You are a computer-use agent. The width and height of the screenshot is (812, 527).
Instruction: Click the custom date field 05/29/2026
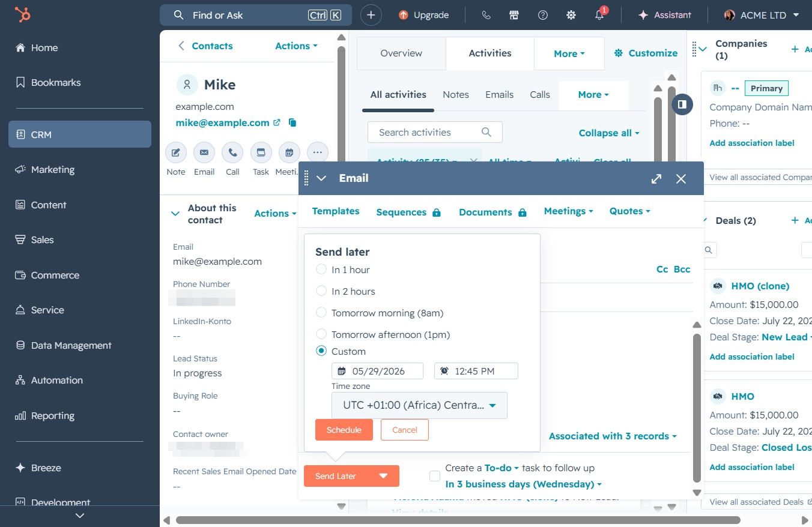click(x=377, y=371)
